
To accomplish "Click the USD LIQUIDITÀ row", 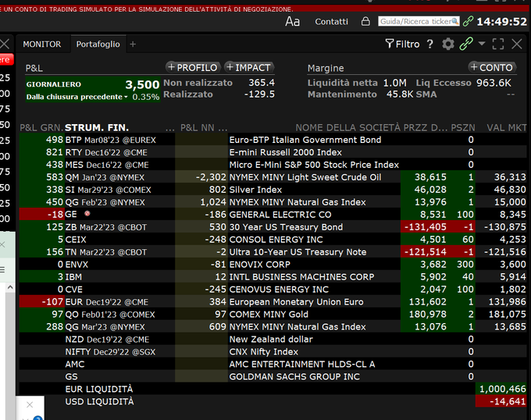I will 273,402.
